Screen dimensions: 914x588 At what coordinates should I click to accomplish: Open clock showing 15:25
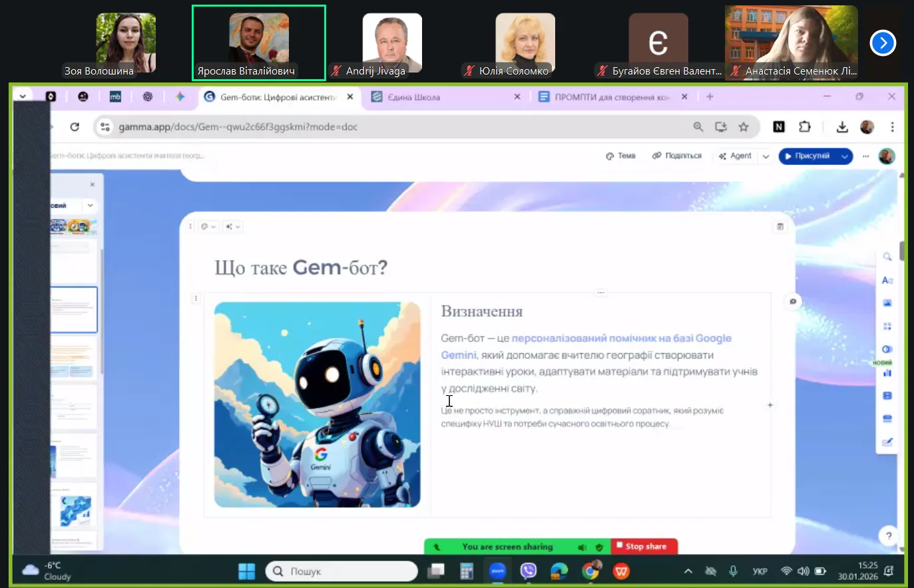pyautogui.click(x=858, y=571)
